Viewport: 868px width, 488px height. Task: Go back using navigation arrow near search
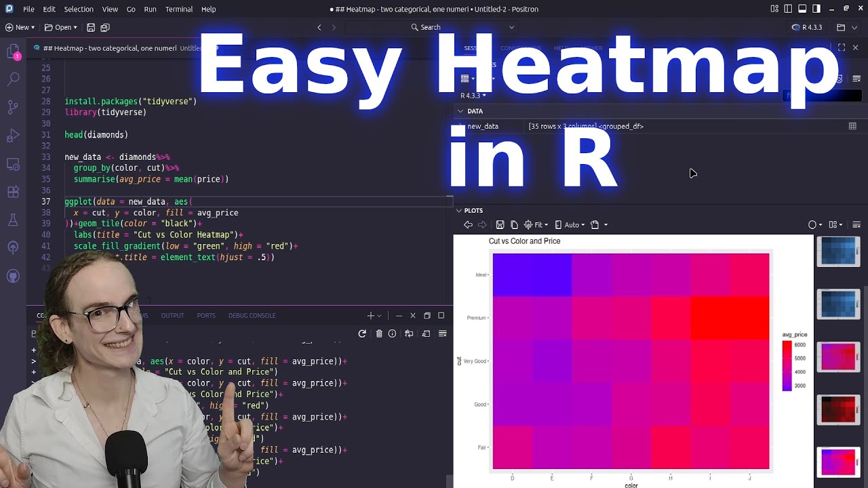(x=319, y=27)
